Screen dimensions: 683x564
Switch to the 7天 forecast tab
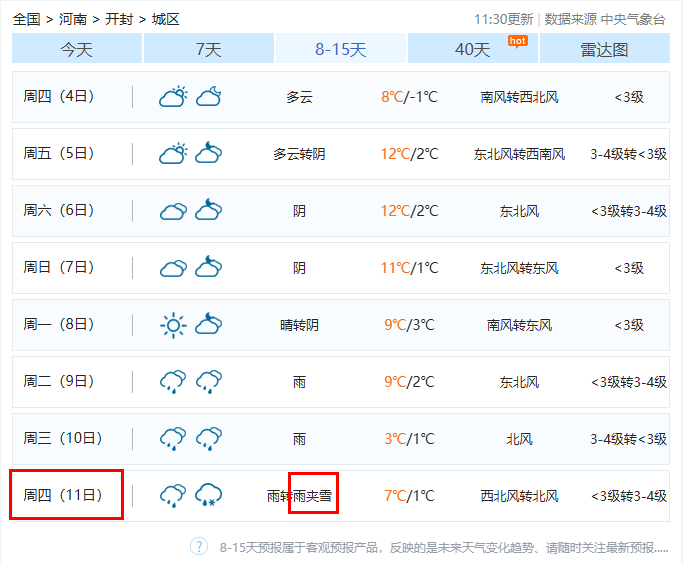point(209,49)
